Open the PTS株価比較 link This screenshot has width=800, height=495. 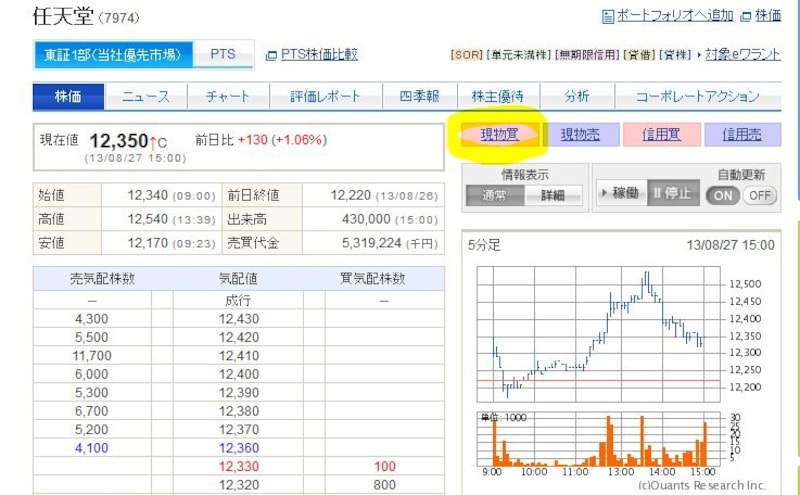319,54
